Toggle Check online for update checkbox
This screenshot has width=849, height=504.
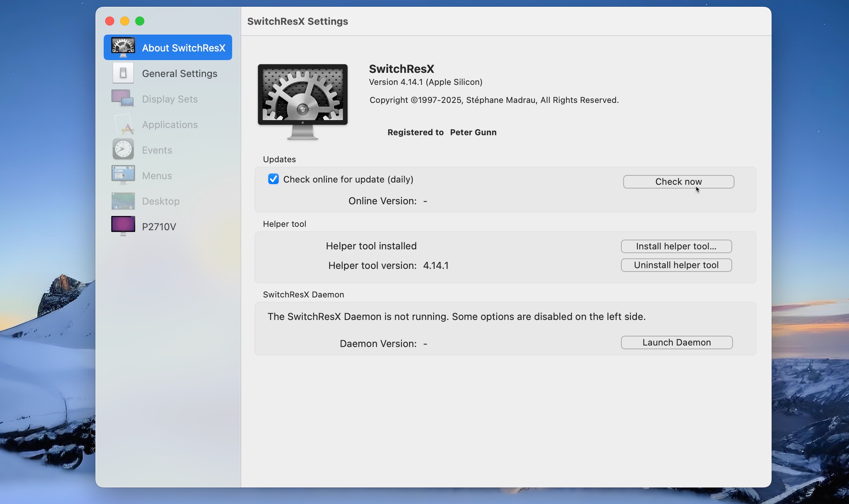click(x=273, y=179)
